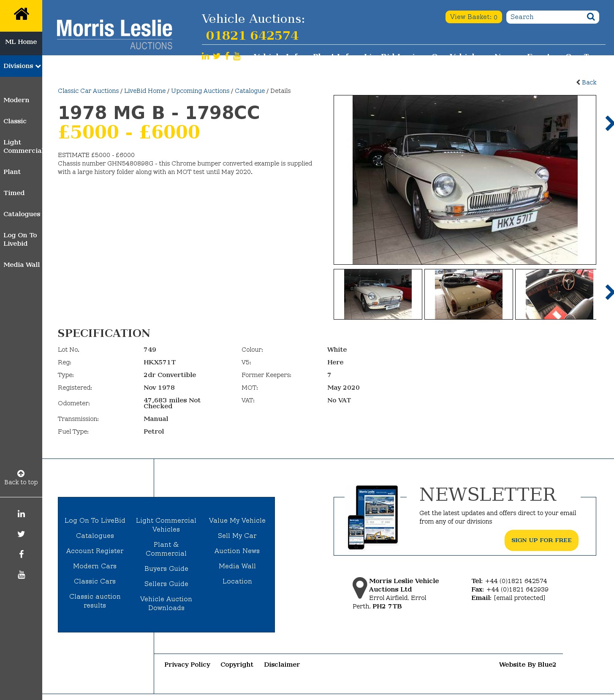Select Plant in the sidebar
This screenshot has height=700, width=614.
[12, 172]
